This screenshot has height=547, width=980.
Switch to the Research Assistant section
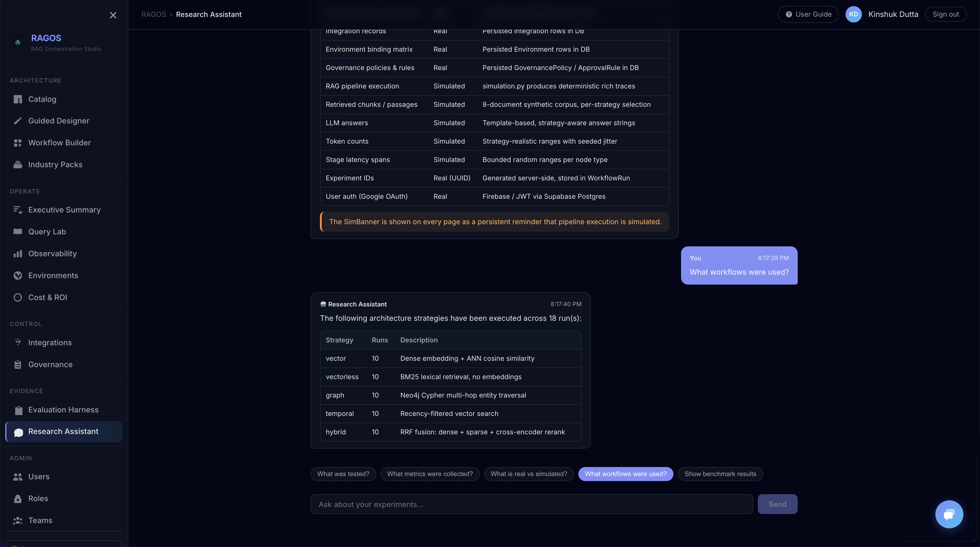pos(63,431)
